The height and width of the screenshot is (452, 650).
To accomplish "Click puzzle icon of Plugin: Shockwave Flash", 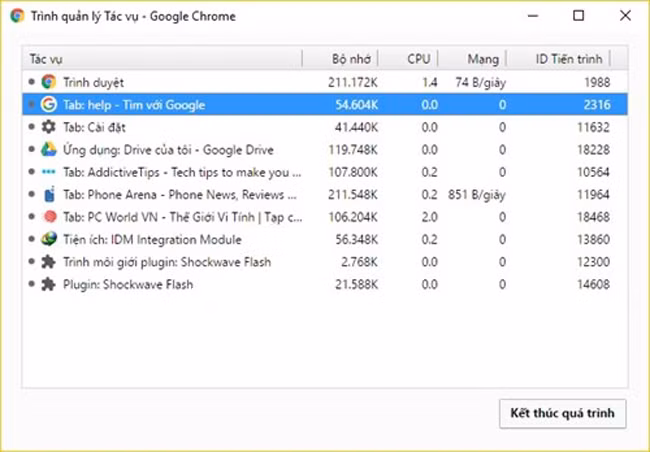I will 48,284.
